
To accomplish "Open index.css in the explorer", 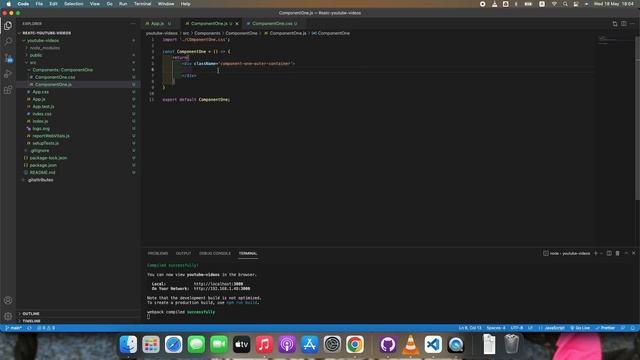I will tap(42, 114).
